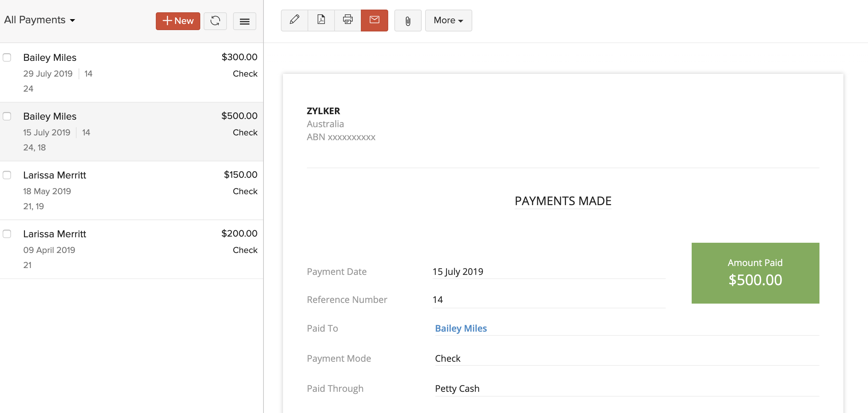Click the red New payment button
This screenshot has height=413, width=868.
coord(178,21)
